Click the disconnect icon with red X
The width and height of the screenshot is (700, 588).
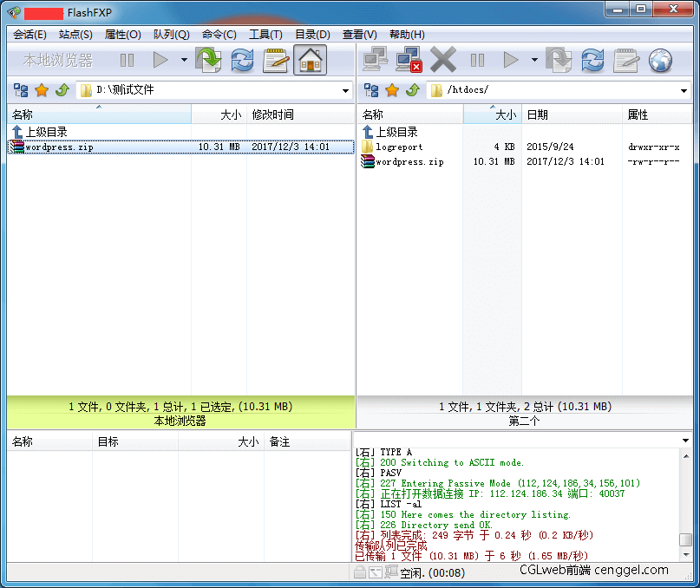tap(409, 60)
